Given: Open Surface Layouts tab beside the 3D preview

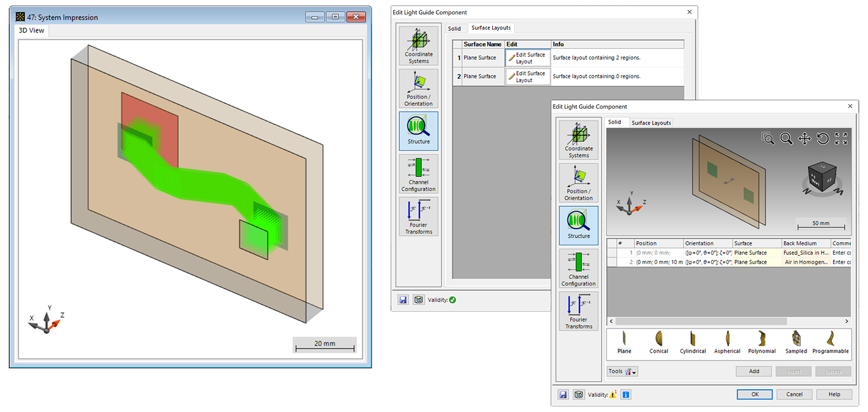Looking at the screenshot, I should 651,123.
